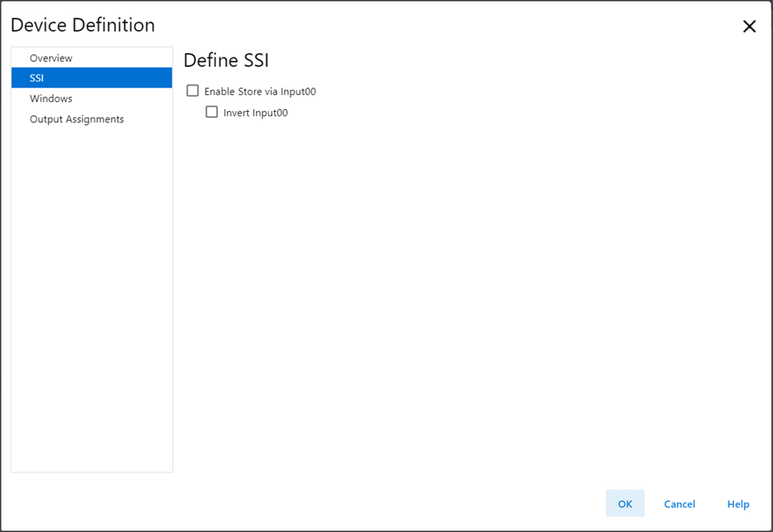Cancel the device definition changes

679,504
